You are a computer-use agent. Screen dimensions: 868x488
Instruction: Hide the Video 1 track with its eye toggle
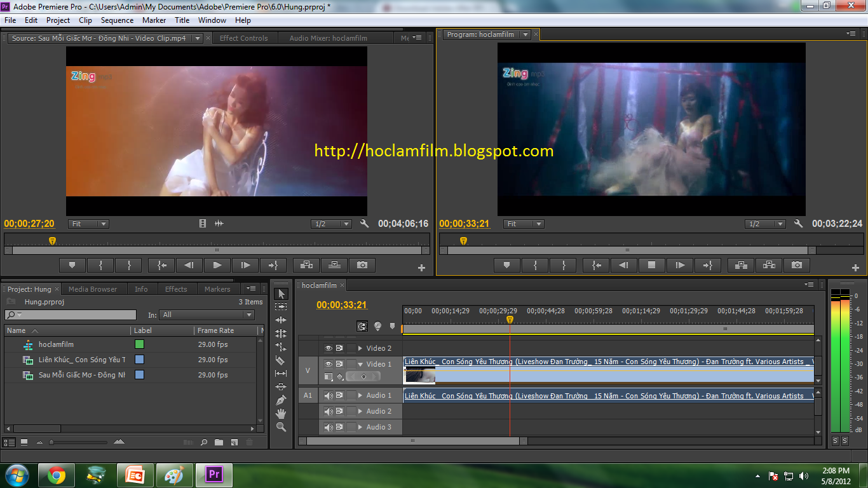(x=329, y=363)
